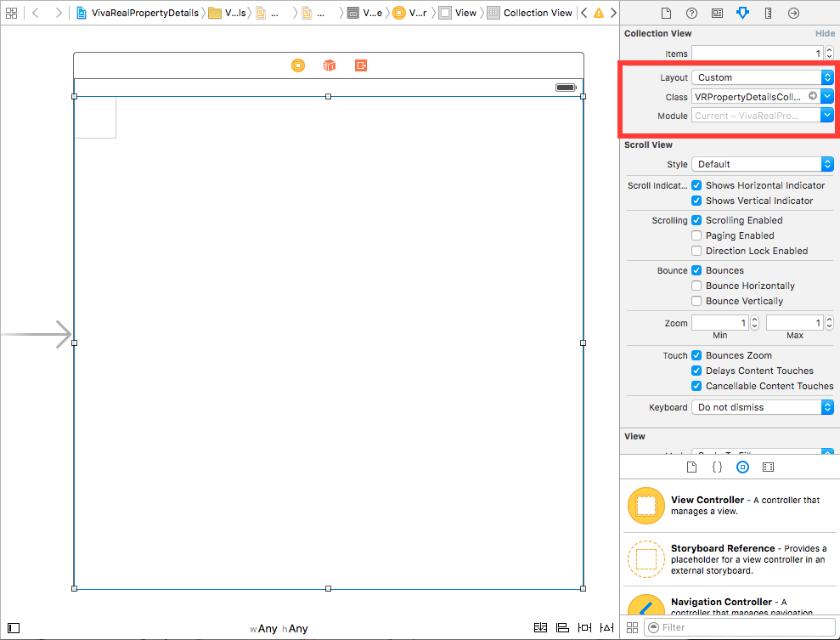840x640 pixels.
Task: Switch to the Identity inspector
Action: (717, 14)
